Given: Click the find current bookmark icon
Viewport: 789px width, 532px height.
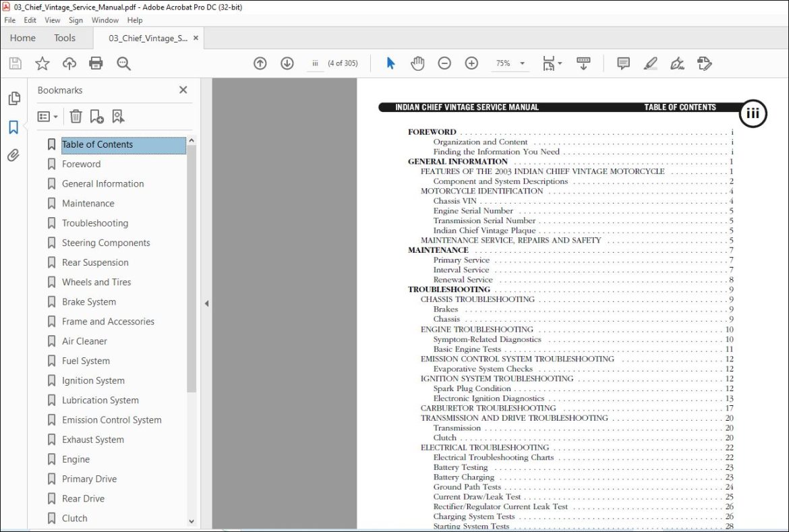Looking at the screenshot, I should click(x=118, y=116).
